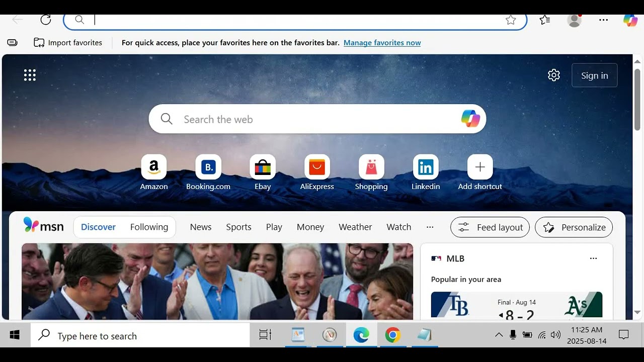The height and width of the screenshot is (362, 644).
Task: Click the microphone tray icon
Action: [x=513, y=335]
